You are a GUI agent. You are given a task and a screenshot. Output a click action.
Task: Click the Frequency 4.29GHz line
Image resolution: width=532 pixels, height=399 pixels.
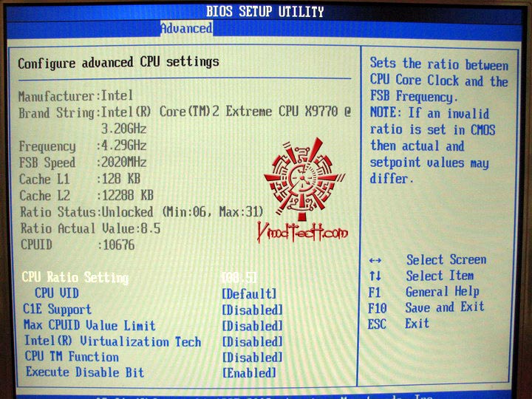(83, 146)
